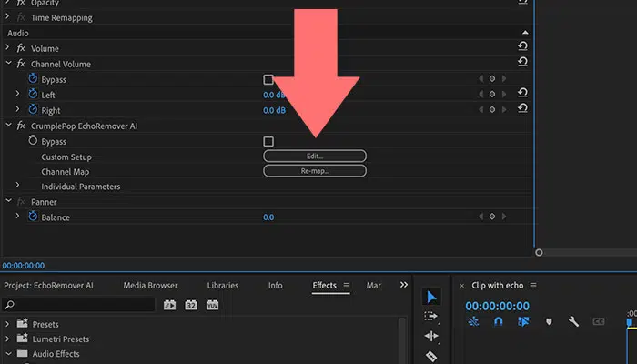Switch to Media Browser tab
The height and width of the screenshot is (364, 637).
(150, 286)
